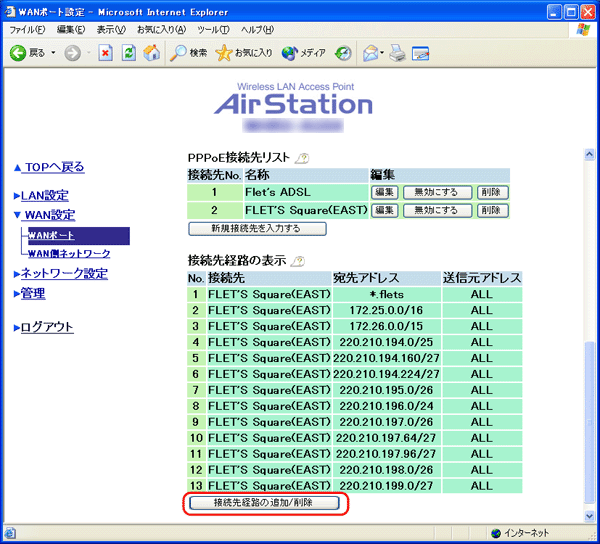Open the Search magnifier toolbar button
The height and width of the screenshot is (544, 600).
coord(188,53)
